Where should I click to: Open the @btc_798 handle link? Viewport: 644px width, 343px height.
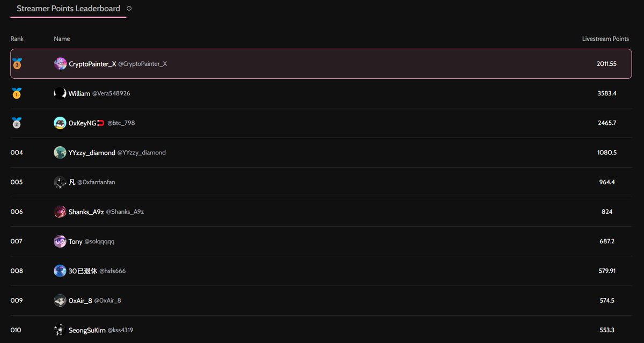tap(121, 123)
